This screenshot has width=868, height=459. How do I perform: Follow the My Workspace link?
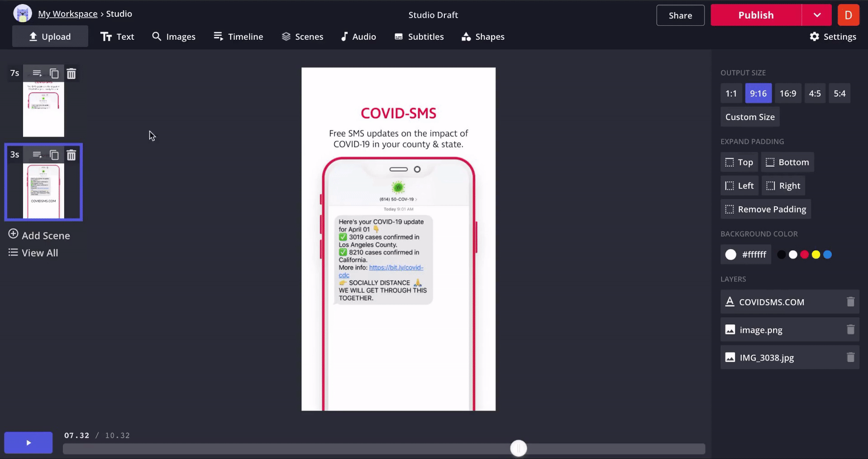tap(67, 14)
